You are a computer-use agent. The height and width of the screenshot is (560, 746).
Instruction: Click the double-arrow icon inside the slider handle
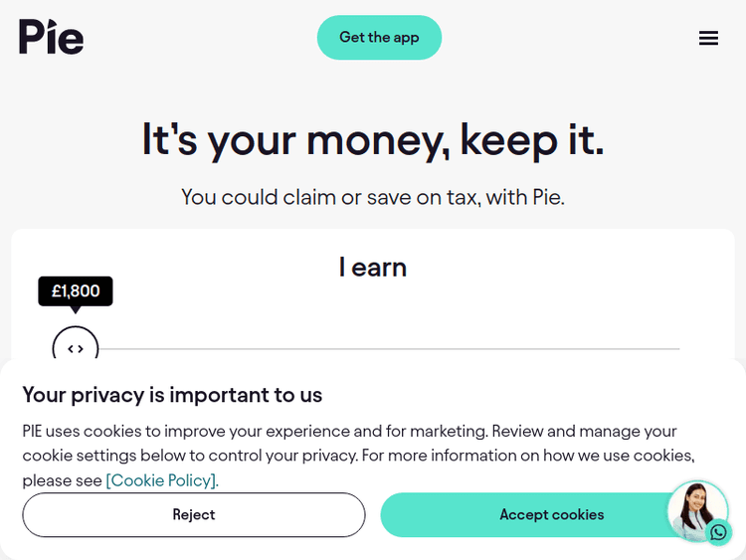(76, 349)
